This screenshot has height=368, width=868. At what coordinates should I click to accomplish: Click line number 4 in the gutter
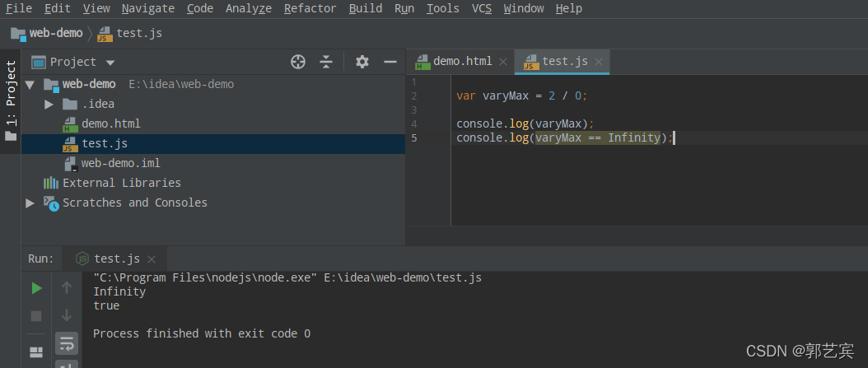(x=414, y=124)
